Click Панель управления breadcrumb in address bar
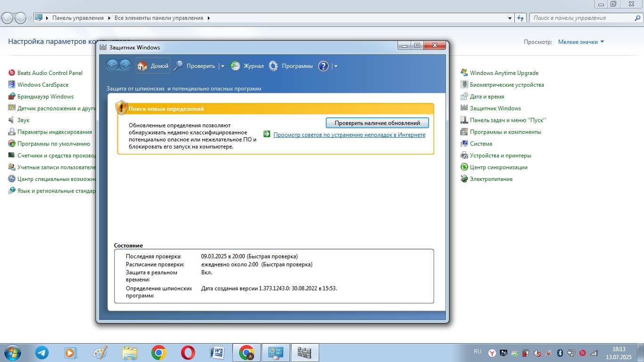 pos(78,18)
